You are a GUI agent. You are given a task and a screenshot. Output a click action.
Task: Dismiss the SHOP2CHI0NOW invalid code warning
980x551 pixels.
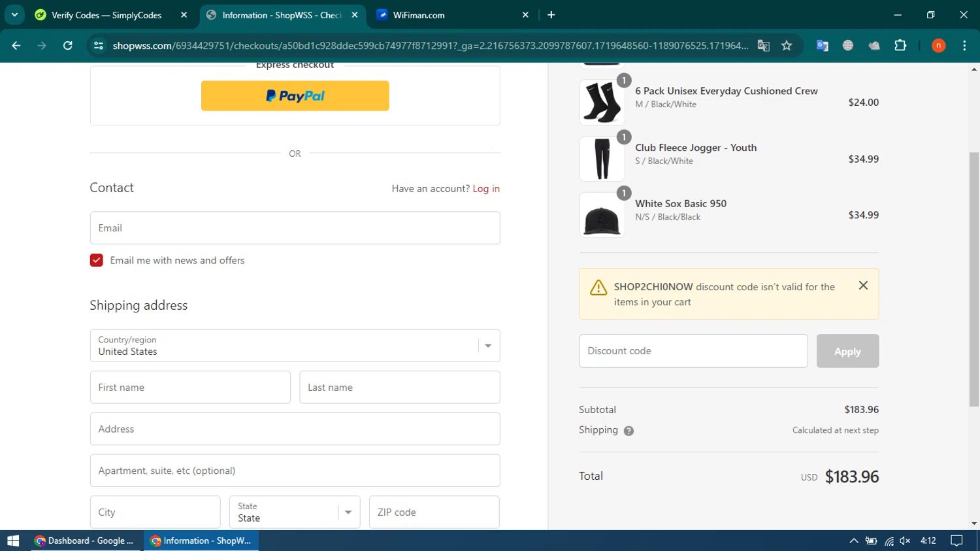tap(863, 286)
